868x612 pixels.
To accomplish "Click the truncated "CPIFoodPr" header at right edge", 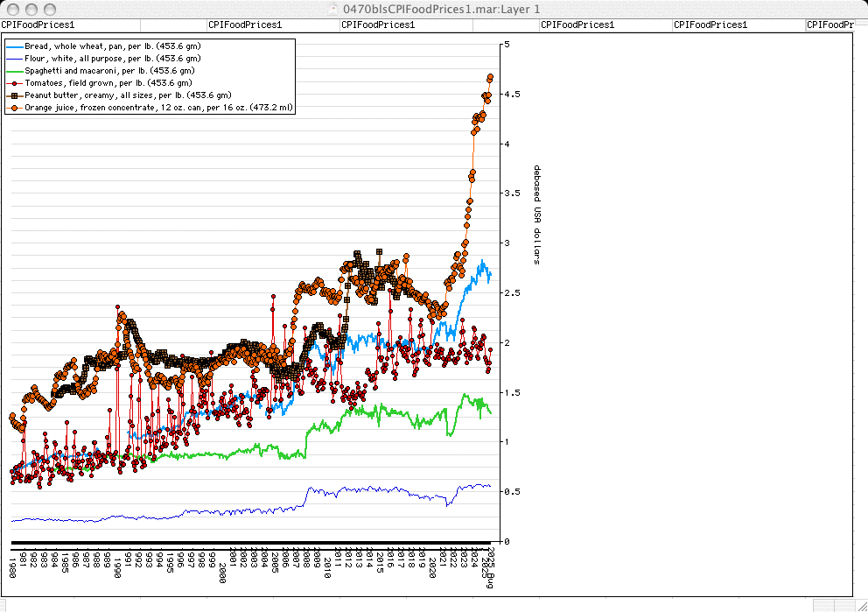I will pyautogui.click(x=829, y=25).
